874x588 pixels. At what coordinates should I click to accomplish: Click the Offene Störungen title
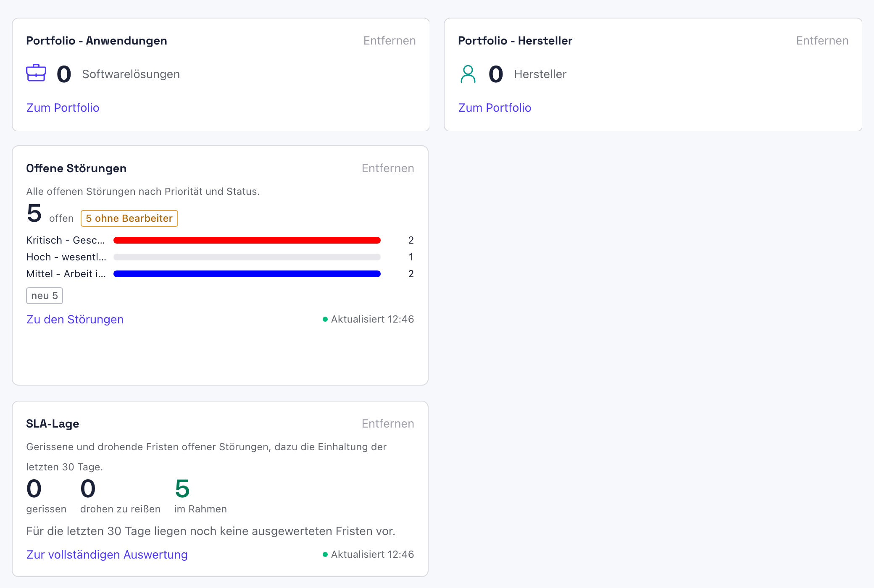(76, 168)
